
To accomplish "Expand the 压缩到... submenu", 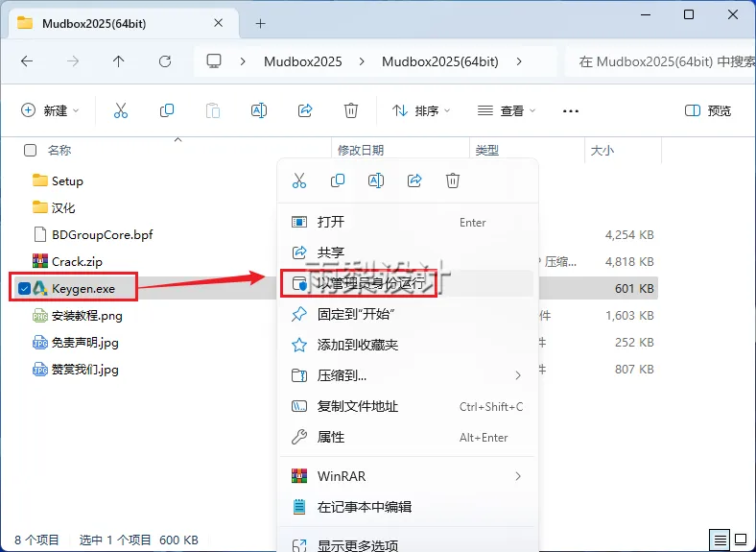I will click(x=518, y=375).
